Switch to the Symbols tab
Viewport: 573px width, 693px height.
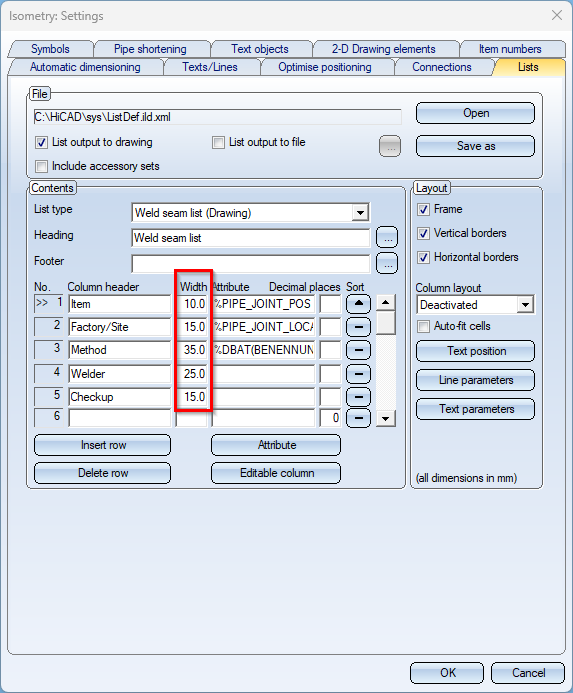click(50, 49)
